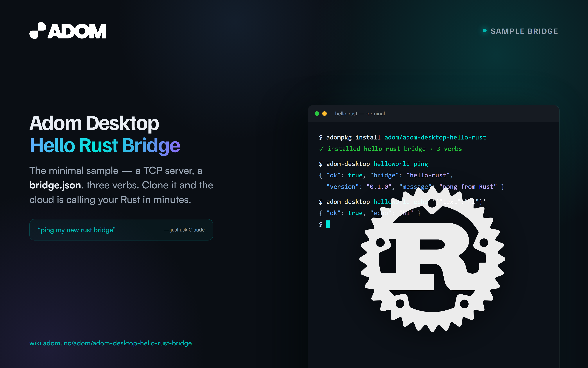Click the 'adompkg install' command text

353,137
